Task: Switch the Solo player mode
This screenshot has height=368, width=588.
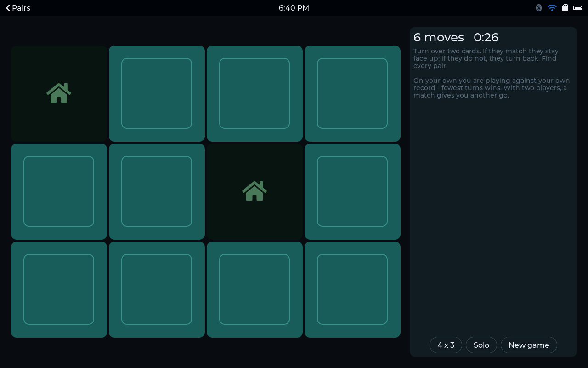Action: coord(481,345)
